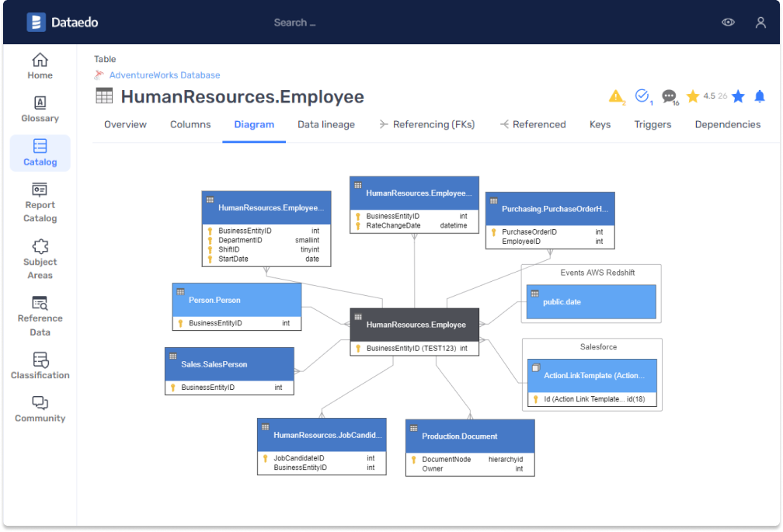Open the Referencing (FKs) tab
Screen dimensions: 783x532
tap(426, 124)
